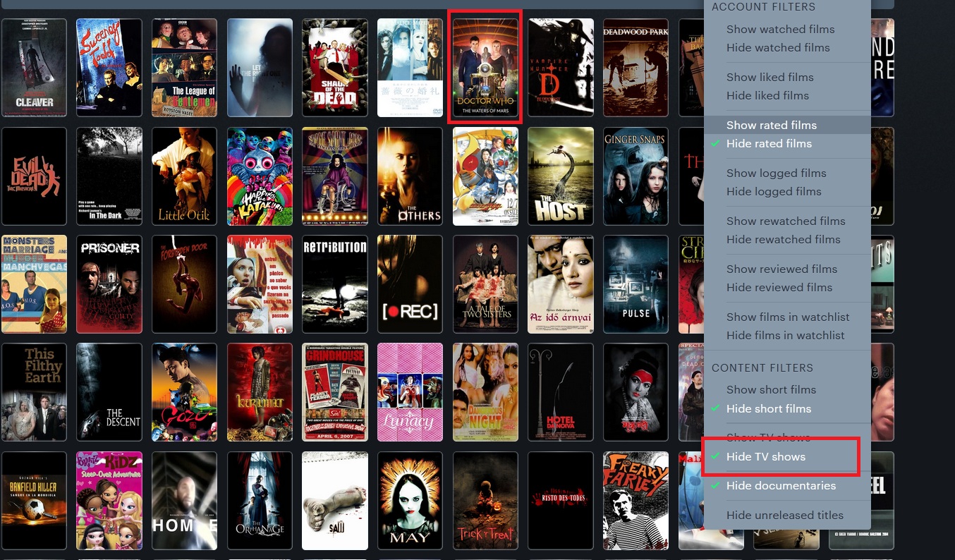The height and width of the screenshot is (560, 955).
Task: Toggle the checked 'Hide TV shows' filter
Action: [x=766, y=456]
